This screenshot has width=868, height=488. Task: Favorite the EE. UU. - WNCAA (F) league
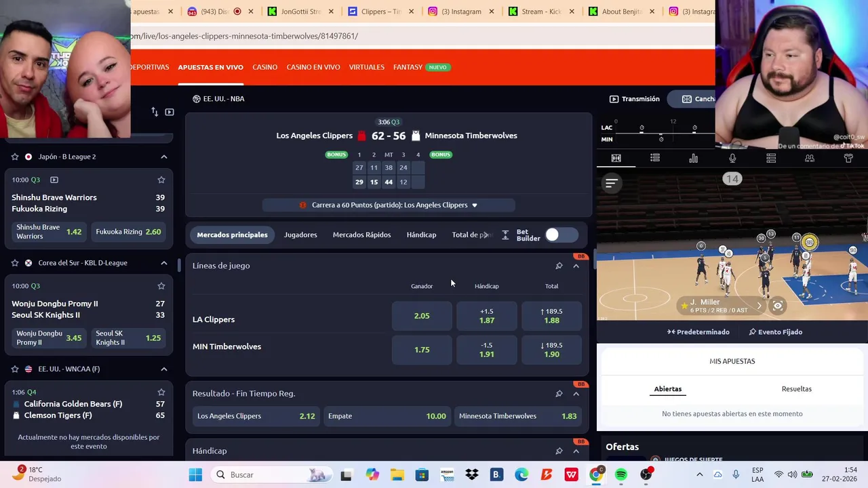[15, 369]
